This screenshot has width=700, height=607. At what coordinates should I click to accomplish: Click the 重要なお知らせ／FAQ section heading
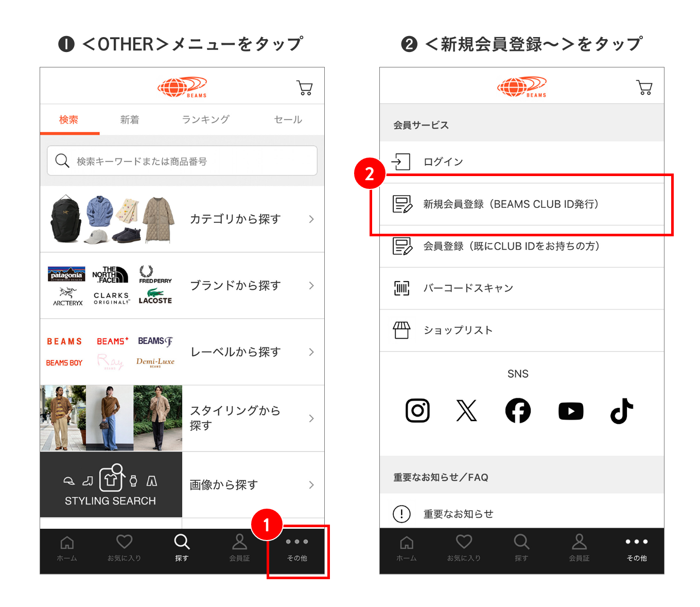coord(441,477)
